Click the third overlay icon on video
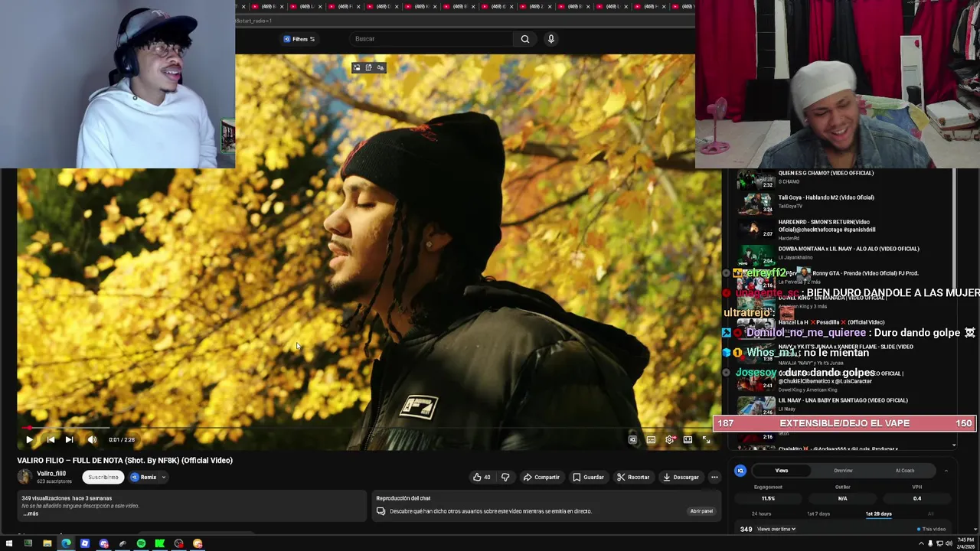This screenshot has height=551, width=980. pos(380,67)
